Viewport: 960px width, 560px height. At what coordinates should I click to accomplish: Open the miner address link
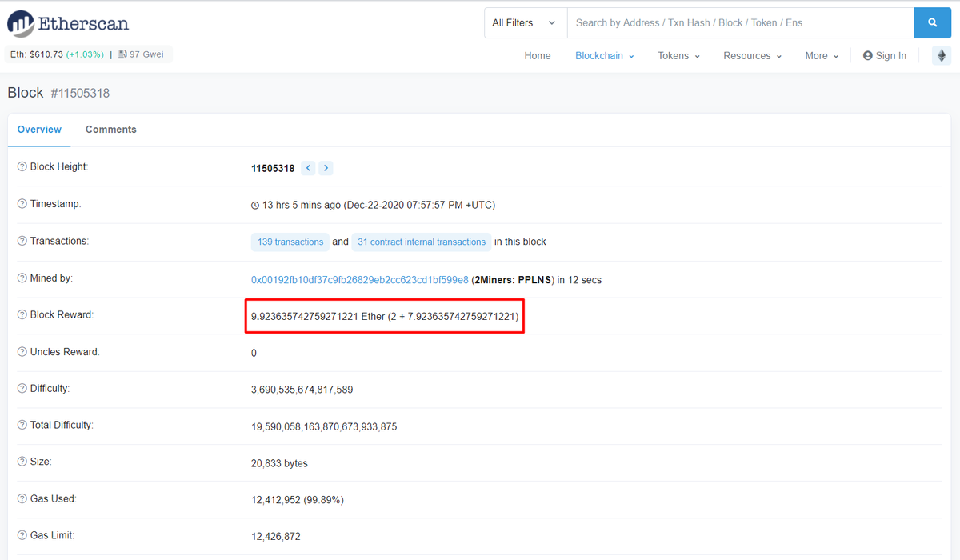click(x=360, y=280)
